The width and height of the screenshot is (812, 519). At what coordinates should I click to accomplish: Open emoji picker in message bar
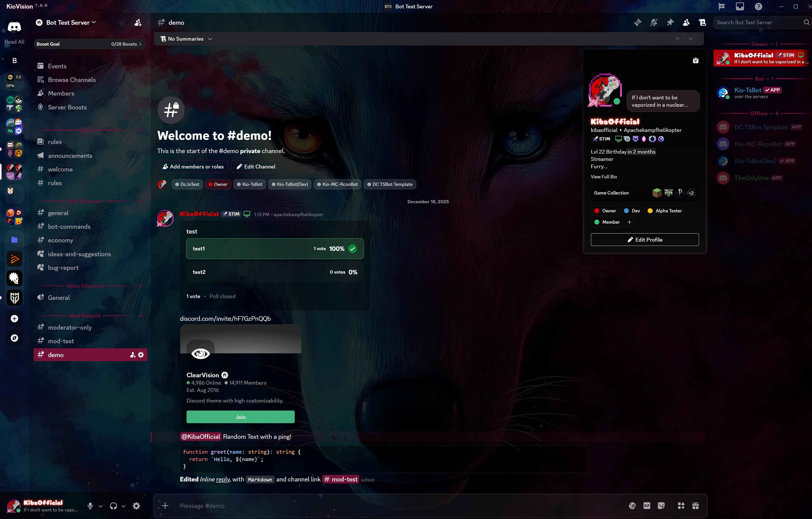(x=632, y=506)
